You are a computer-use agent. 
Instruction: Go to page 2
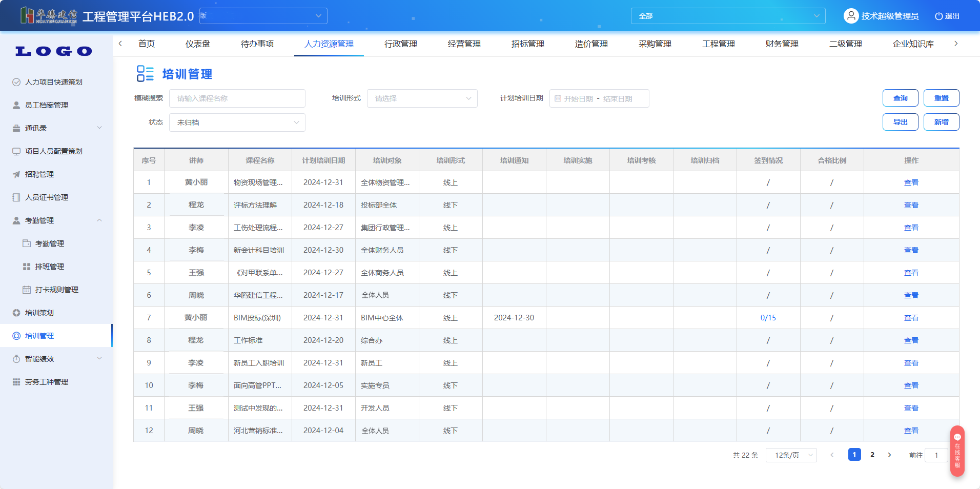click(x=872, y=455)
